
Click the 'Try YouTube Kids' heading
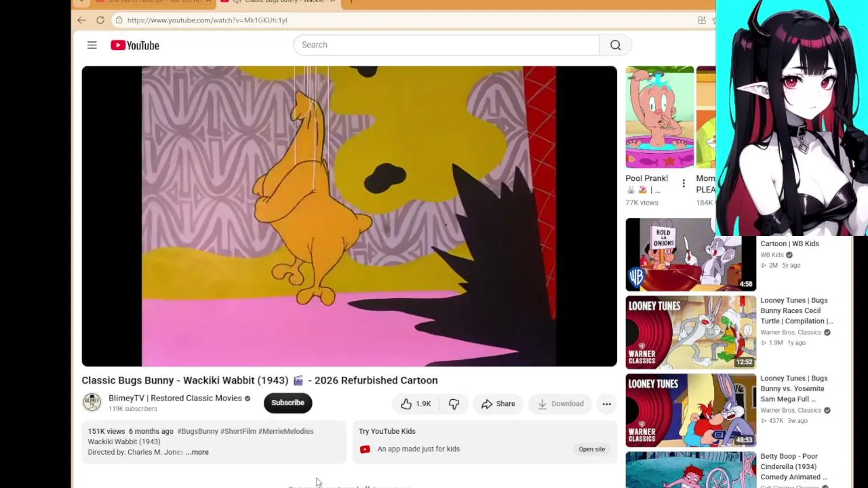[x=387, y=431]
